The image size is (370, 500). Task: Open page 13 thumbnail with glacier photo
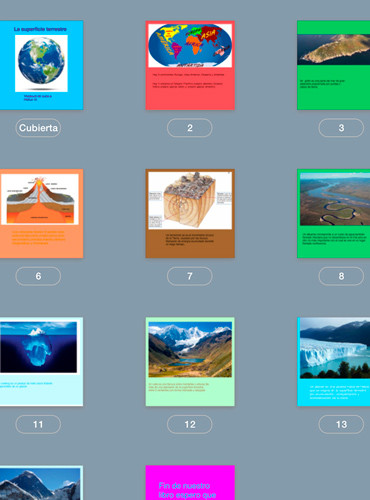tap(334, 362)
